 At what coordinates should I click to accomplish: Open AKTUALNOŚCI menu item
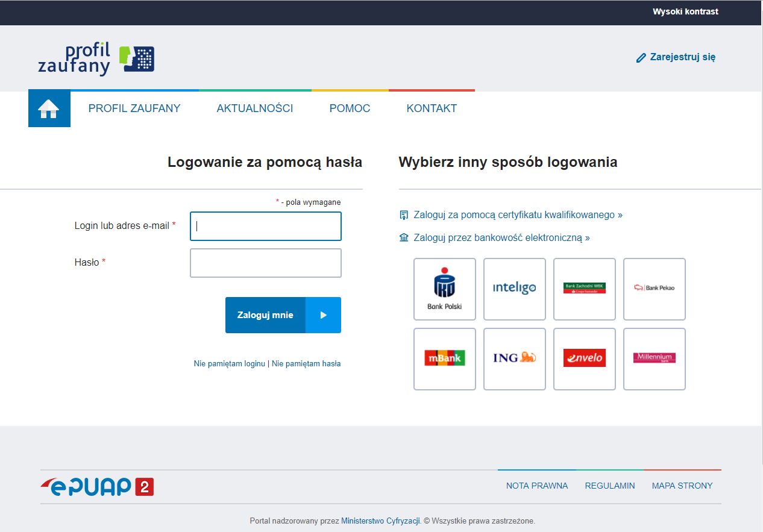pyautogui.click(x=255, y=108)
